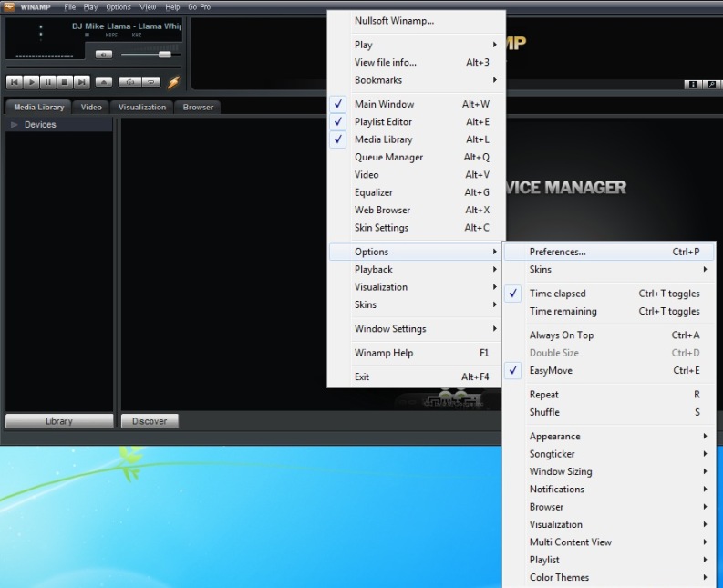The height and width of the screenshot is (588, 723).
Task: Expand the Playback submenu
Action: tap(416, 269)
